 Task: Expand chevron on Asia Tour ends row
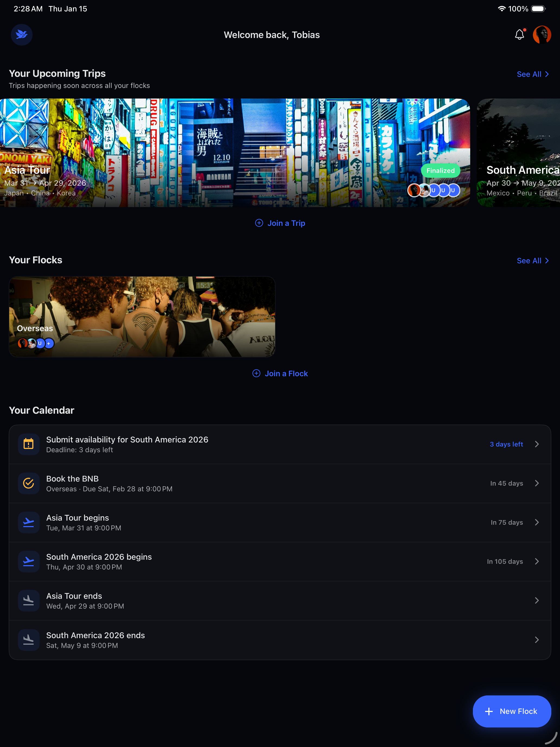point(537,600)
